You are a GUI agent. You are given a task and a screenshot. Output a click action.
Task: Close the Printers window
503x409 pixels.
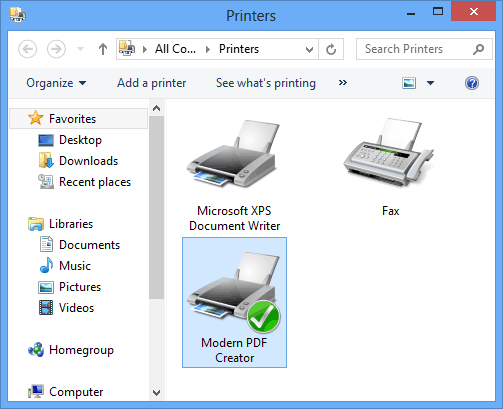pos(474,12)
